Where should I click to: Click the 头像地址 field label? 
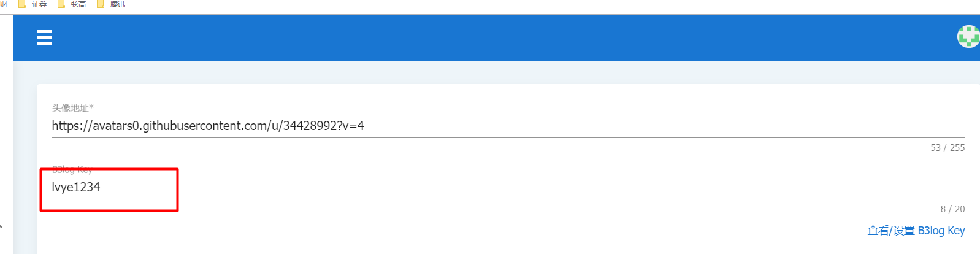[x=72, y=108]
